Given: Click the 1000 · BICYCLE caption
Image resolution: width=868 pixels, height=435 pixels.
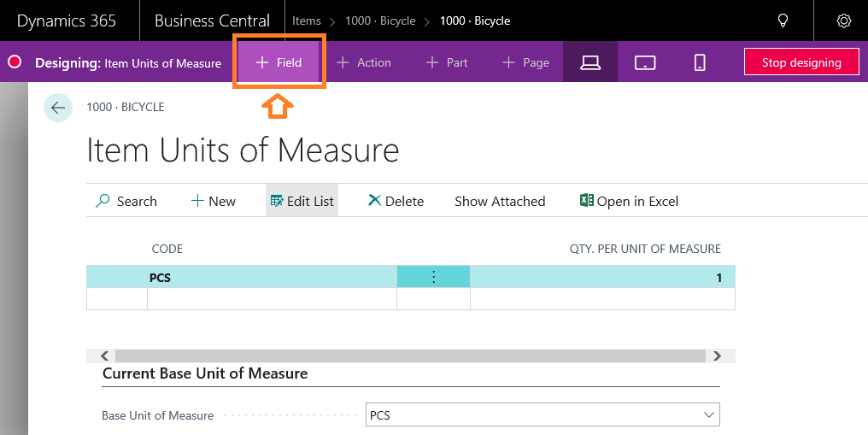Looking at the screenshot, I should 125,107.
